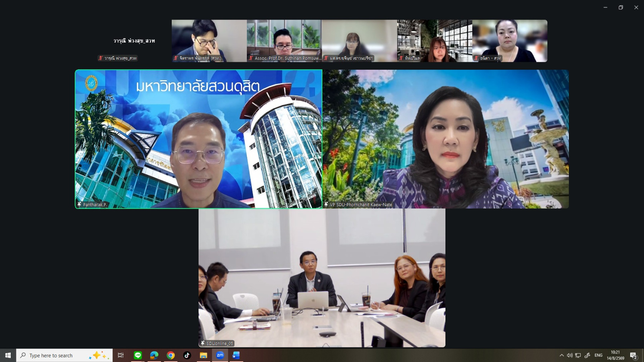Screen dimensions: 644x362
Task: Click the Type here to search box
Action: click(64, 355)
